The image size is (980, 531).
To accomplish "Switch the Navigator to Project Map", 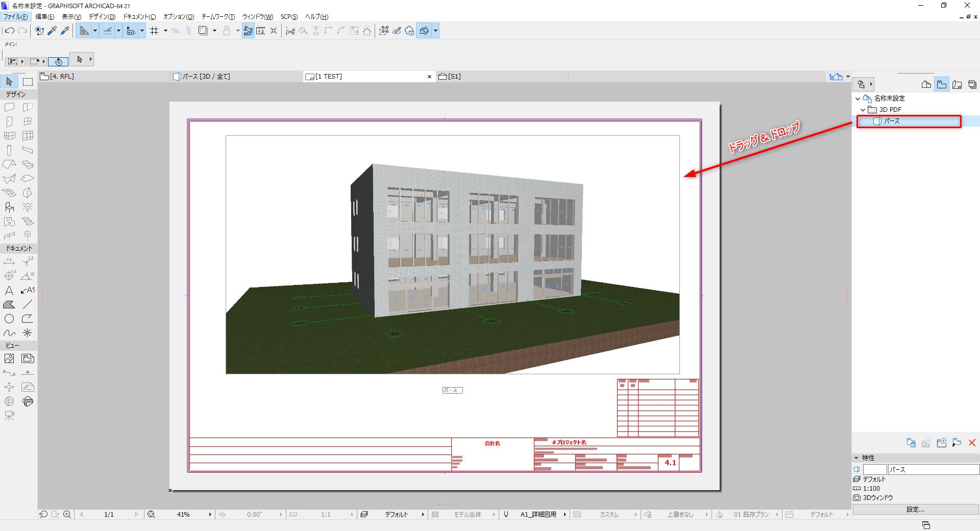I will click(x=926, y=85).
